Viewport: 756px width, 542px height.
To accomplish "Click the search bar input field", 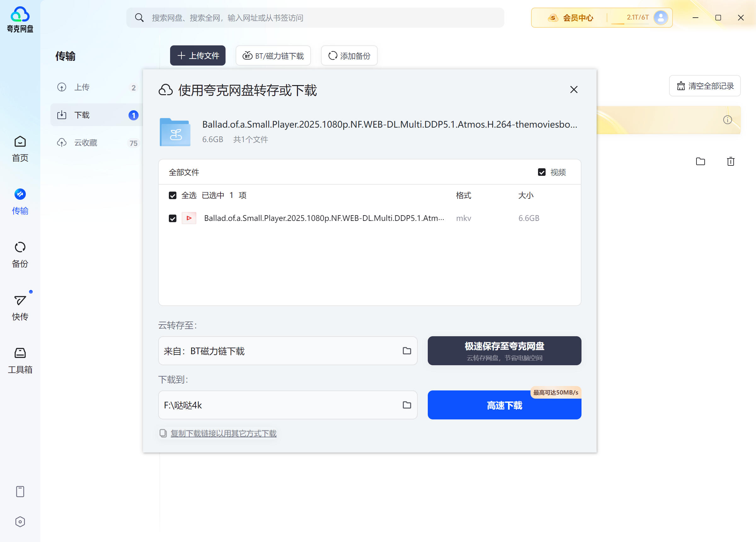I will [315, 18].
